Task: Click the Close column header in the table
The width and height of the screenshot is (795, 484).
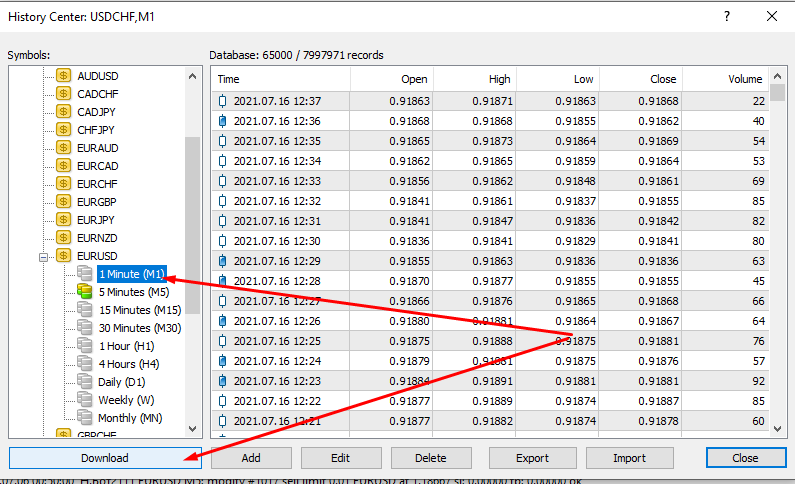Action: [x=641, y=79]
